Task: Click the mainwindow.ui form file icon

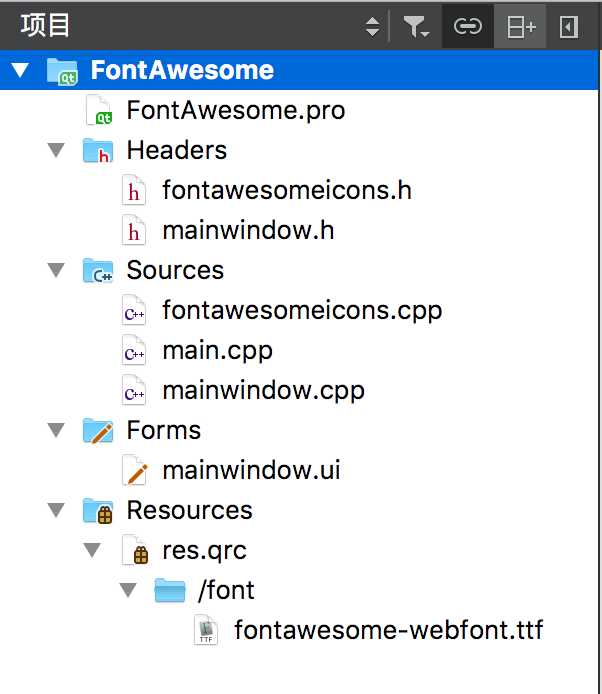Action: pos(135,470)
